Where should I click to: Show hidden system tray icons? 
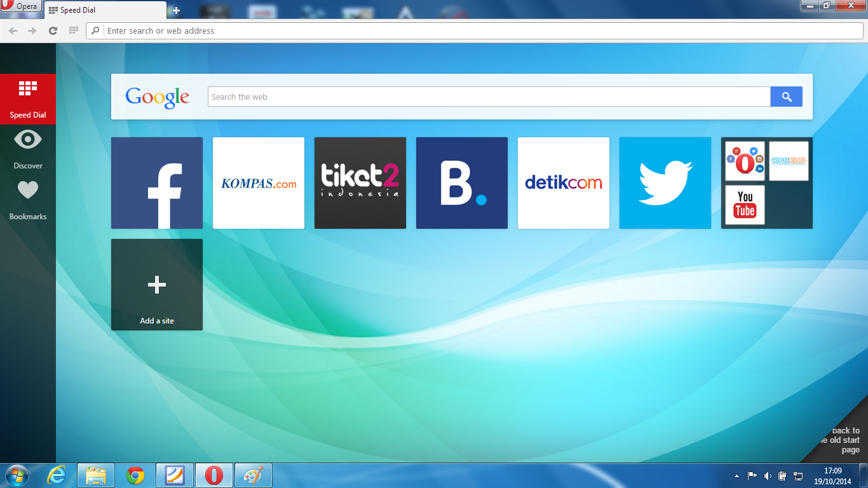(736, 476)
